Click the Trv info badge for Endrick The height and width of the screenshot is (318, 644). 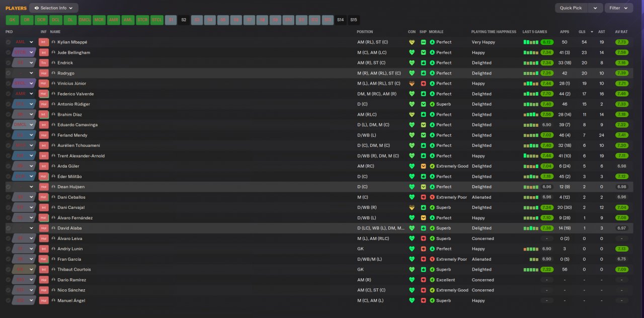(x=44, y=63)
